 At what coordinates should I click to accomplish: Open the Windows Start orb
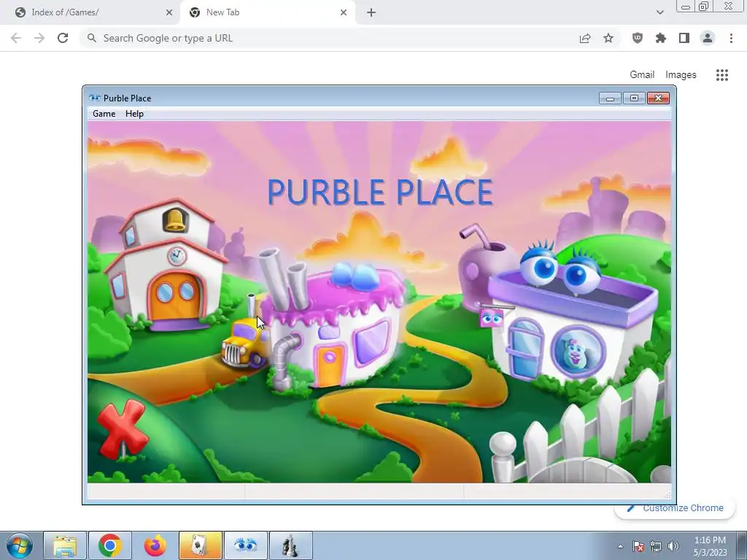(x=20, y=545)
